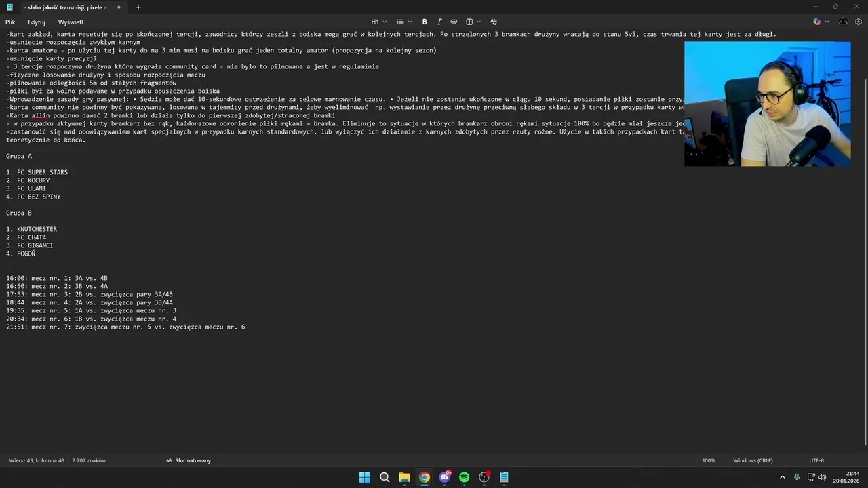Change line ending Windows (CRLF)

point(753,460)
